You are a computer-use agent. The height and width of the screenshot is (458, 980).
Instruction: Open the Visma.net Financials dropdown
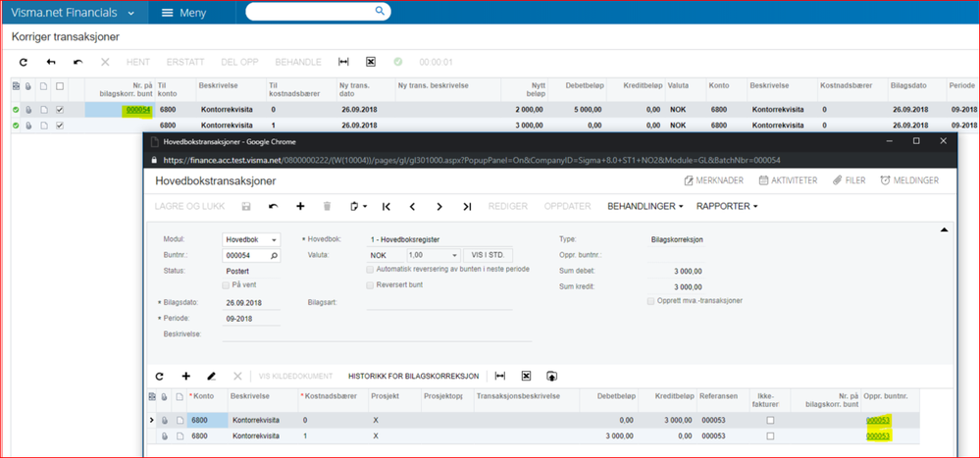pos(74,13)
